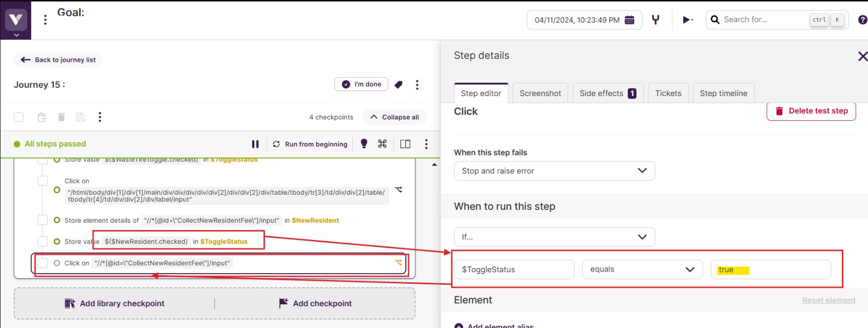Open the equals operator dropdown
868x328 pixels.
(x=642, y=270)
